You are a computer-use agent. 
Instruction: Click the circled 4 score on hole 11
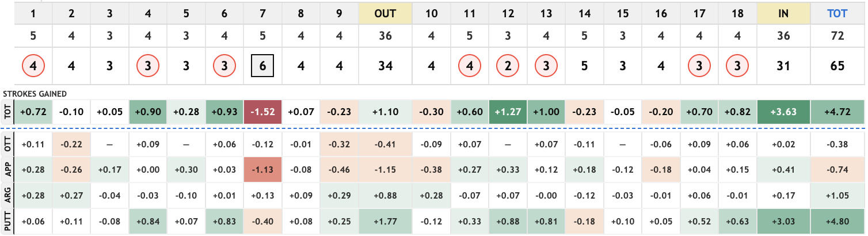(x=470, y=66)
